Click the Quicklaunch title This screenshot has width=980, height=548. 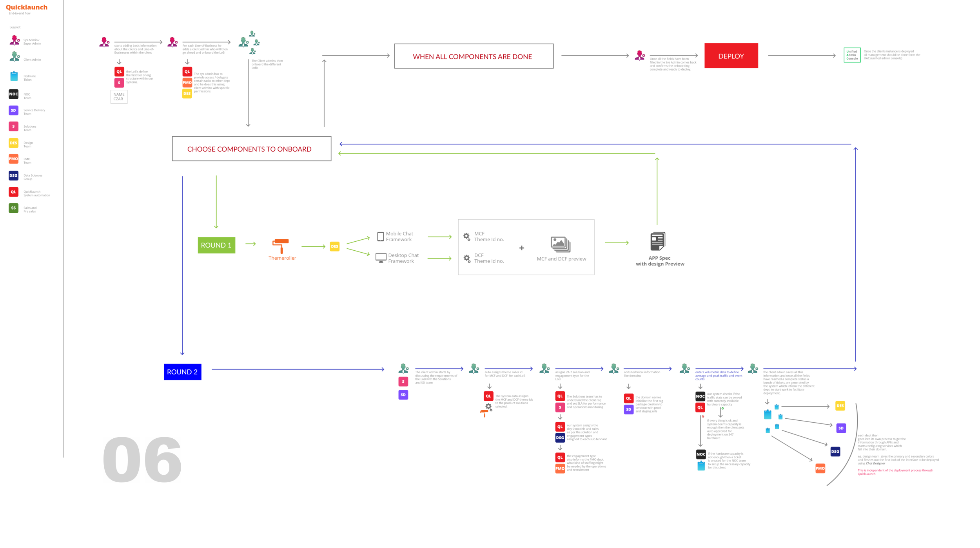pos(27,7)
